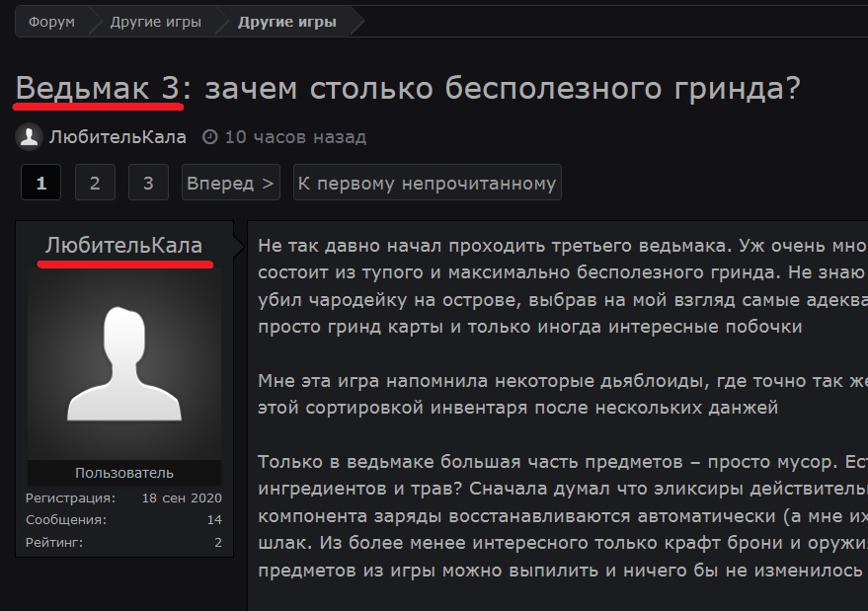This screenshot has width=868, height=611.
Task: Select the bold Другие игры breadcrumb
Action: [286, 22]
